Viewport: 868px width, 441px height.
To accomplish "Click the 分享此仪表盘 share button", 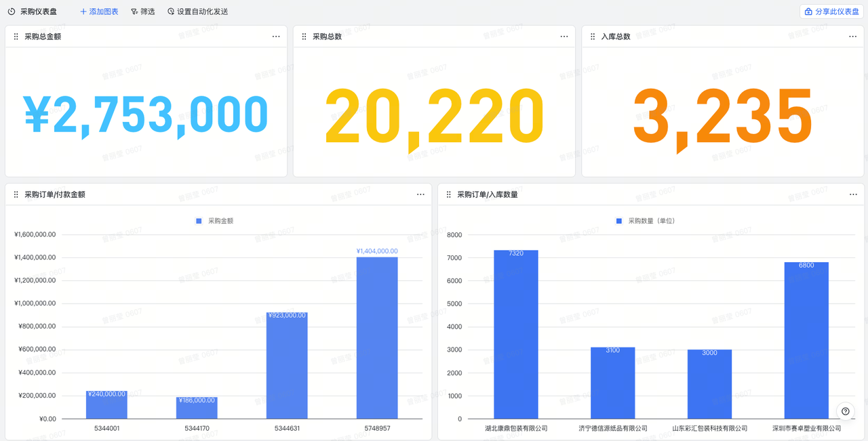I will (831, 12).
